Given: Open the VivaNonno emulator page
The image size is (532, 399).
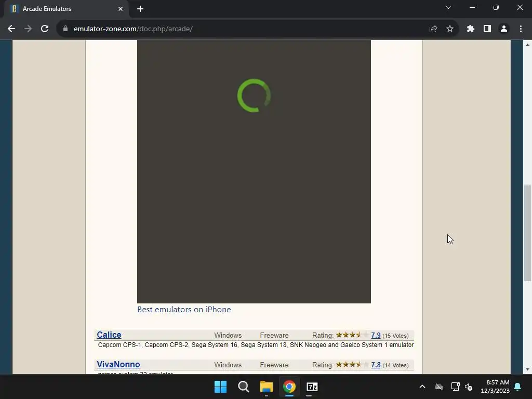Looking at the screenshot, I should [x=118, y=364].
